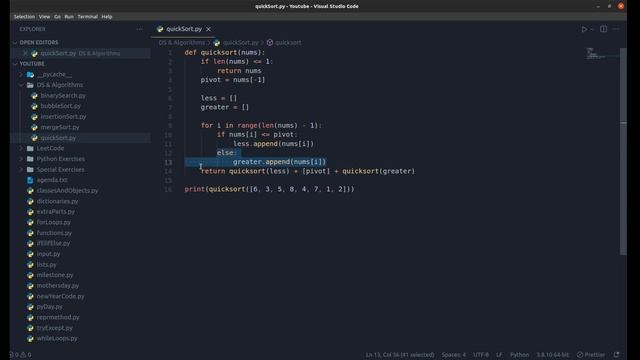Open the Selection menu
The width and height of the screenshot is (640, 360).
click(x=24, y=17)
